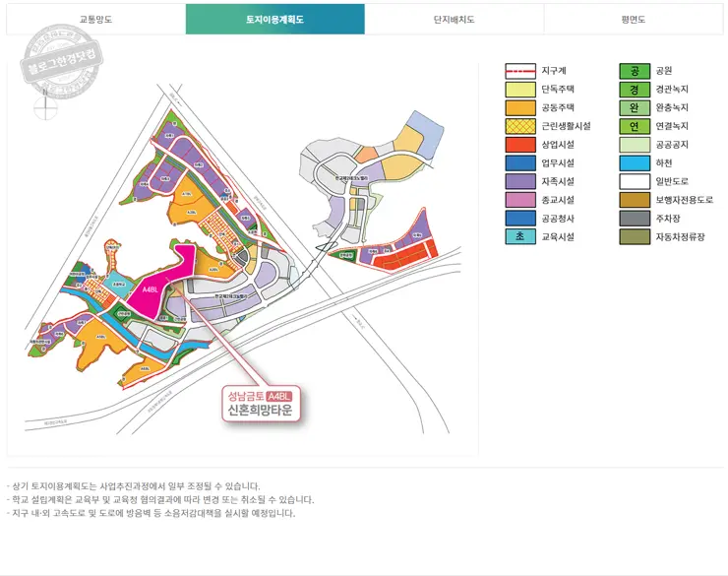Click the 근린생활시설 hatched legend swatch
Screen dimensions: 728x576
(x=520, y=126)
